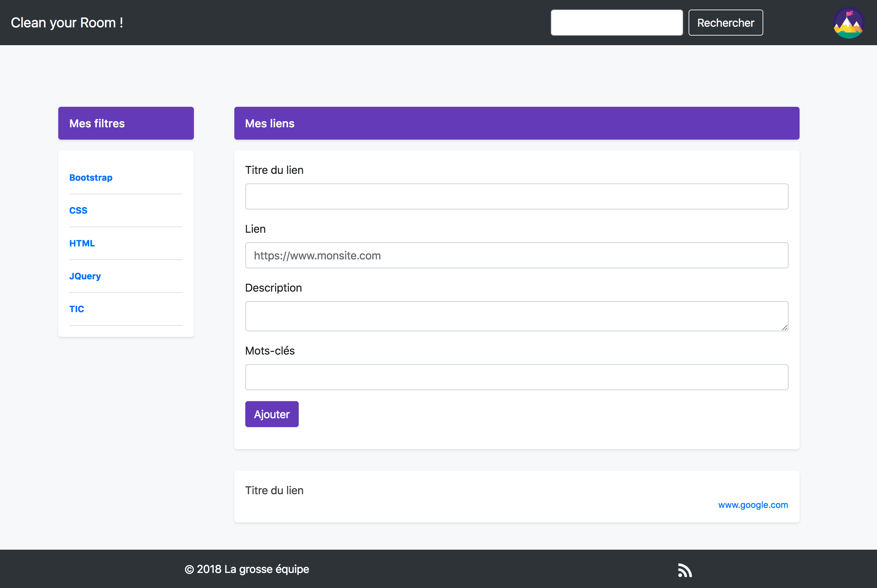Click the Mes liens header panel
The width and height of the screenshot is (877, 588).
(516, 123)
